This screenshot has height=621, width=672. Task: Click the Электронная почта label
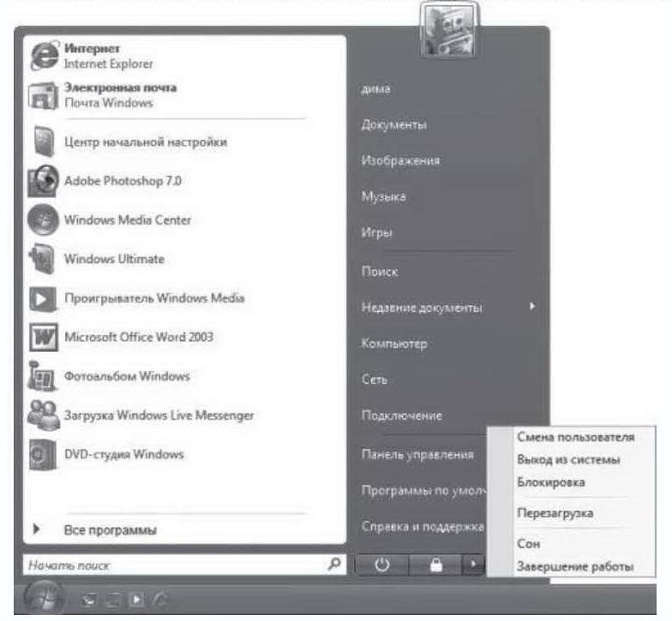pyautogui.click(x=120, y=87)
